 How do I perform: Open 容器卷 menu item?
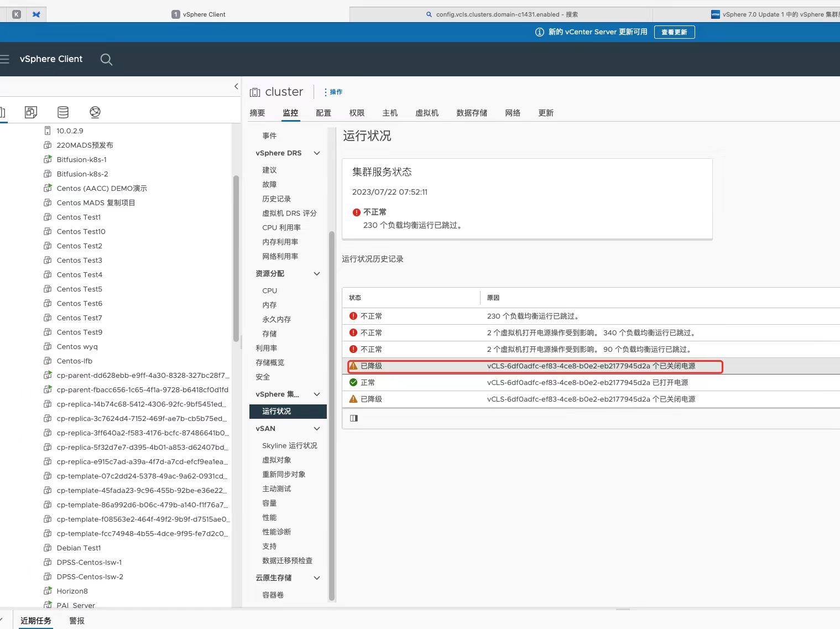[273, 595]
